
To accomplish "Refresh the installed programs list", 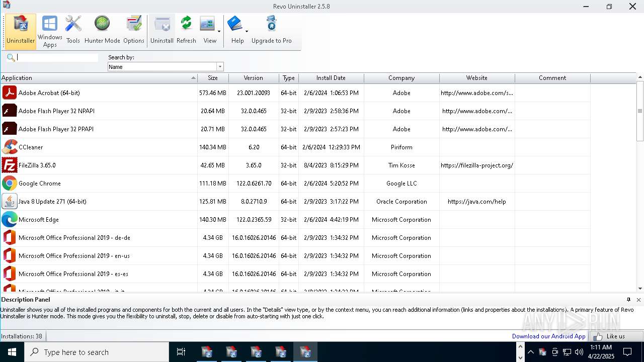I will (x=186, y=31).
